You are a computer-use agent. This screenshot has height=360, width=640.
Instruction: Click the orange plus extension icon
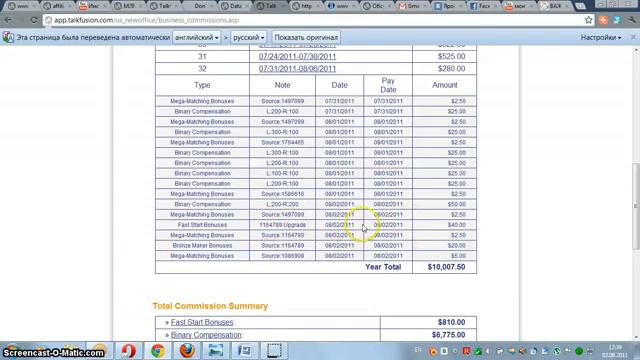[x=603, y=20]
